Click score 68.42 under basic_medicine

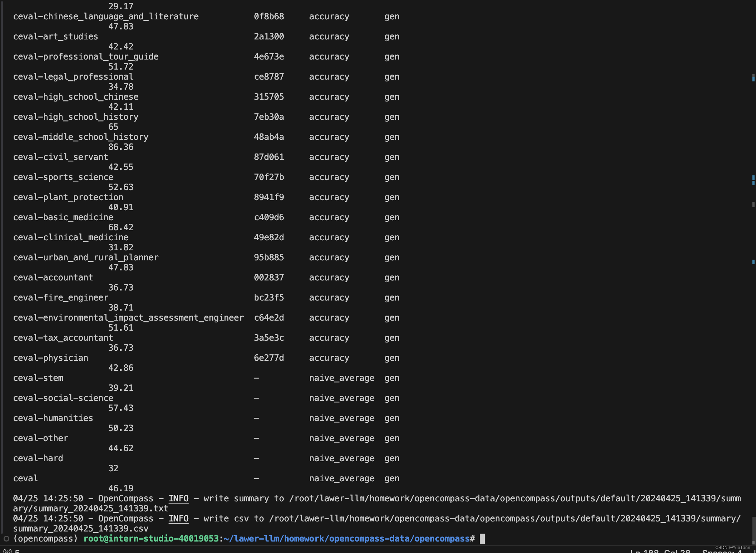[x=121, y=227]
